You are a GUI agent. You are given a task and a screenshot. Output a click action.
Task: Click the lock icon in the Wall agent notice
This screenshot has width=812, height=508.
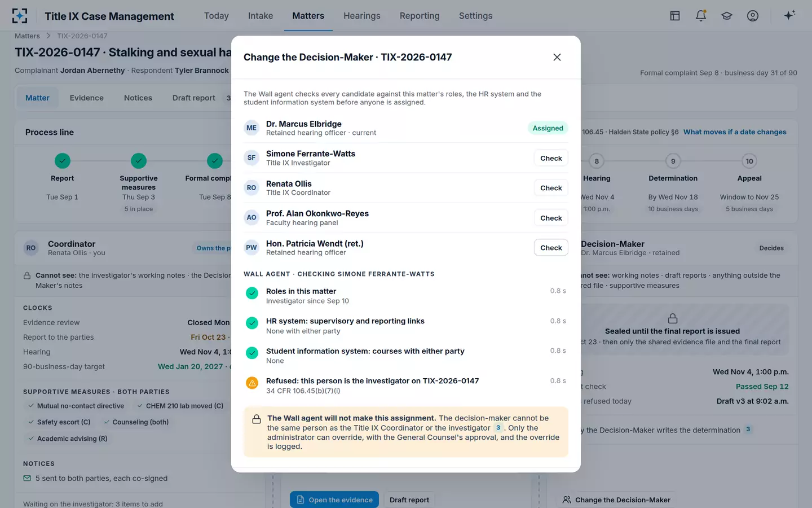(257, 419)
